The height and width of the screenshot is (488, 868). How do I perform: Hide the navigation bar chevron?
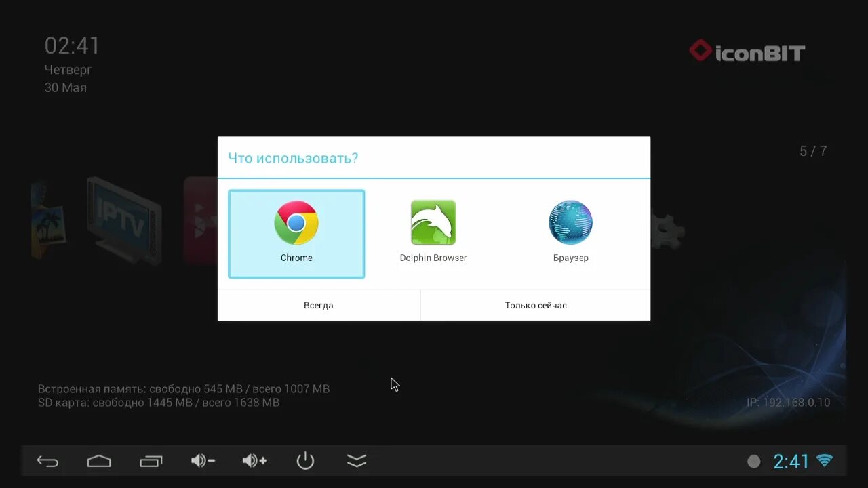(x=357, y=461)
